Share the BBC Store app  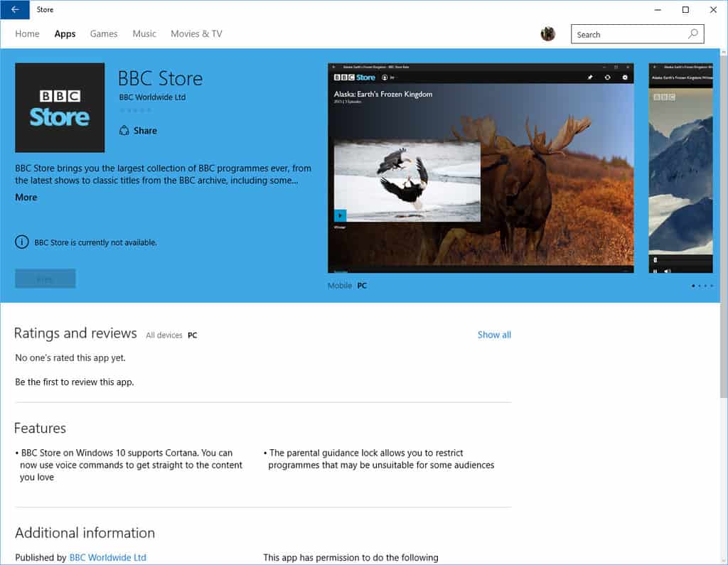pos(139,131)
